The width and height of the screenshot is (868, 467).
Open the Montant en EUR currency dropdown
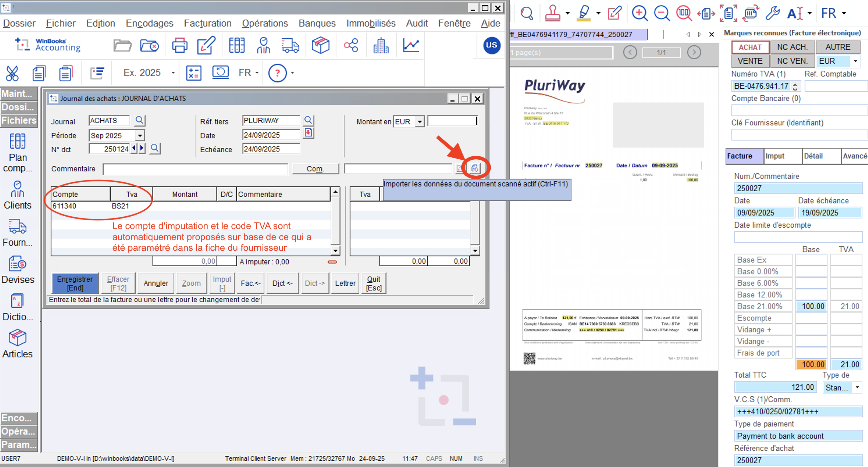420,122
